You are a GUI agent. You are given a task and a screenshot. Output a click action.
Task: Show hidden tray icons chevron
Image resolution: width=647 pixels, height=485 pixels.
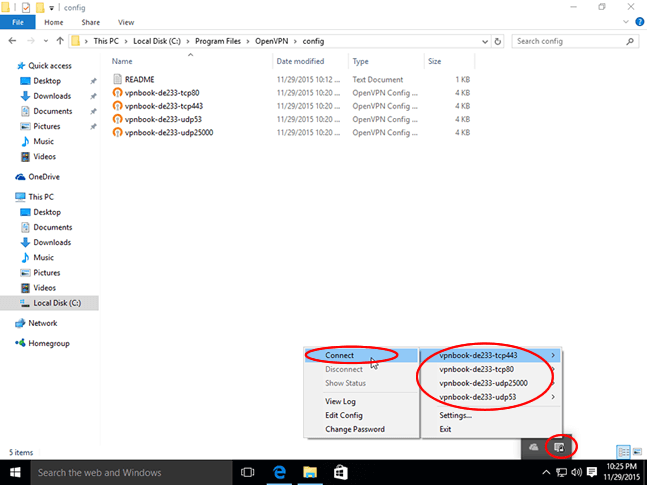546,472
